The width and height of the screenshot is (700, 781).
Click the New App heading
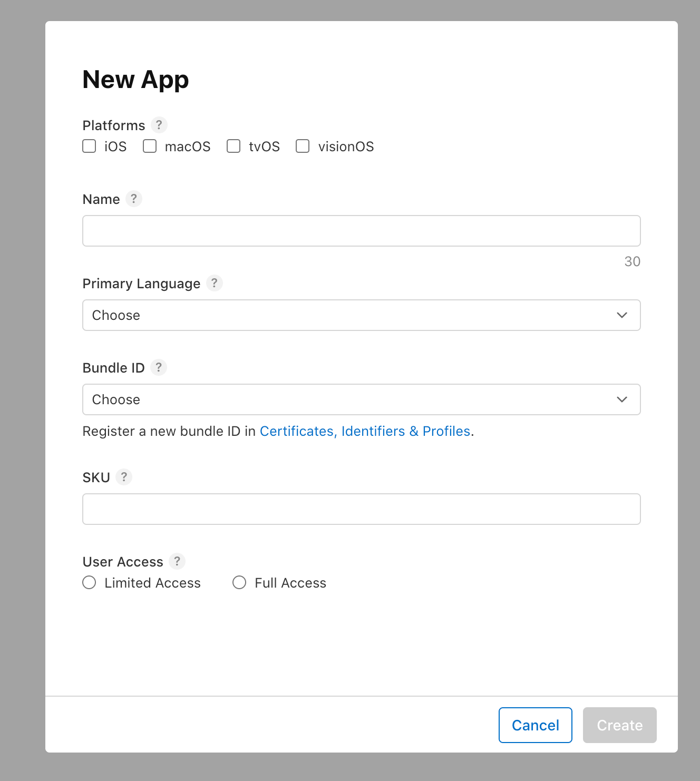(x=135, y=80)
